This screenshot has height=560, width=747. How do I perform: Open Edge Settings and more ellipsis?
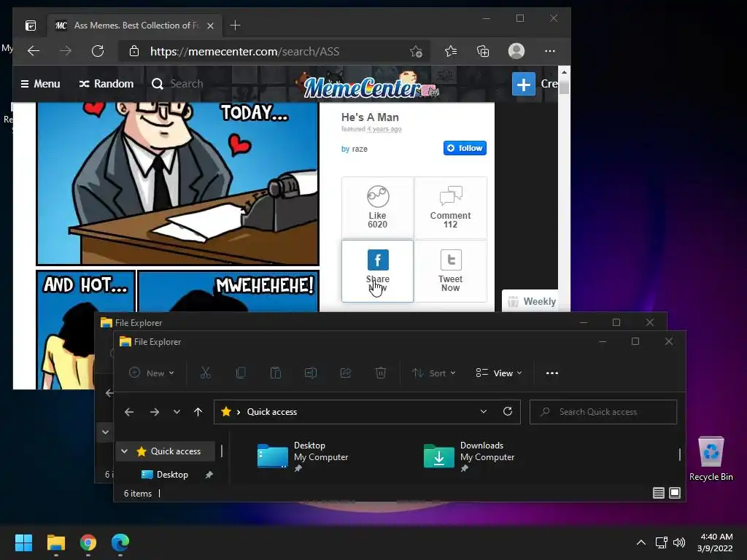point(550,51)
